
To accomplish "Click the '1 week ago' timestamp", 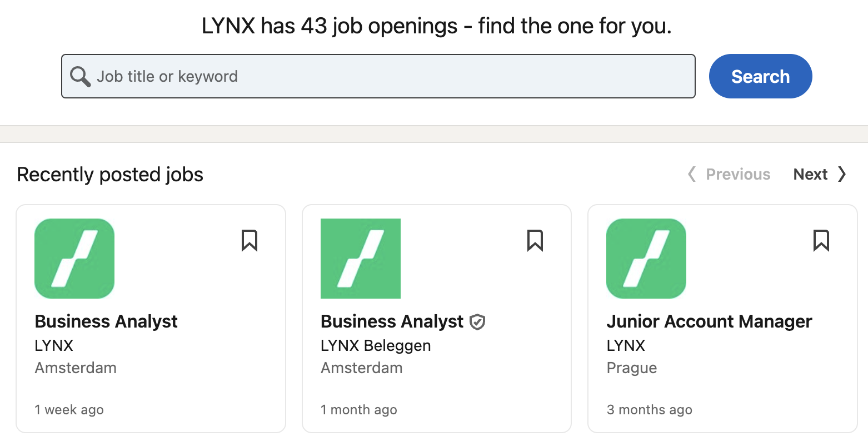I will point(69,410).
